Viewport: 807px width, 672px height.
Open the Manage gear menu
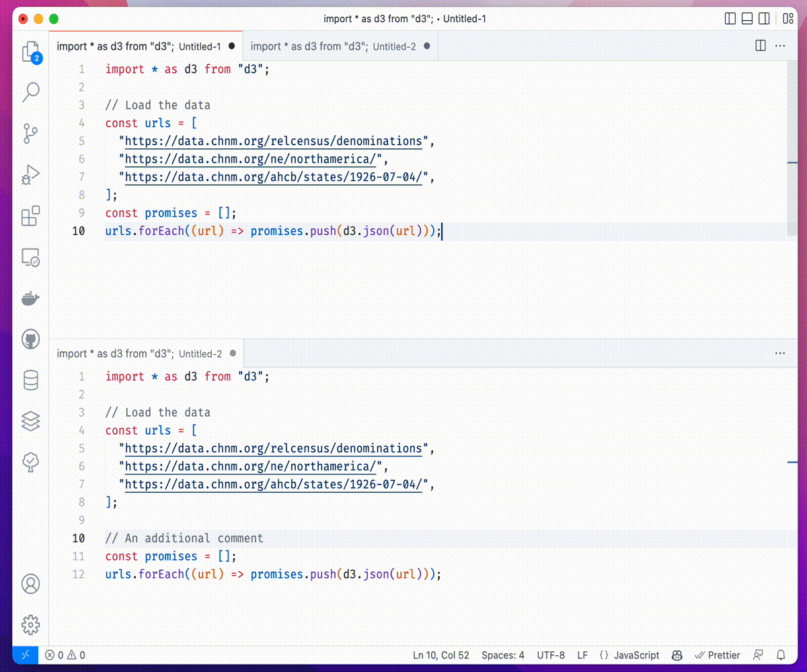tap(30, 624)
